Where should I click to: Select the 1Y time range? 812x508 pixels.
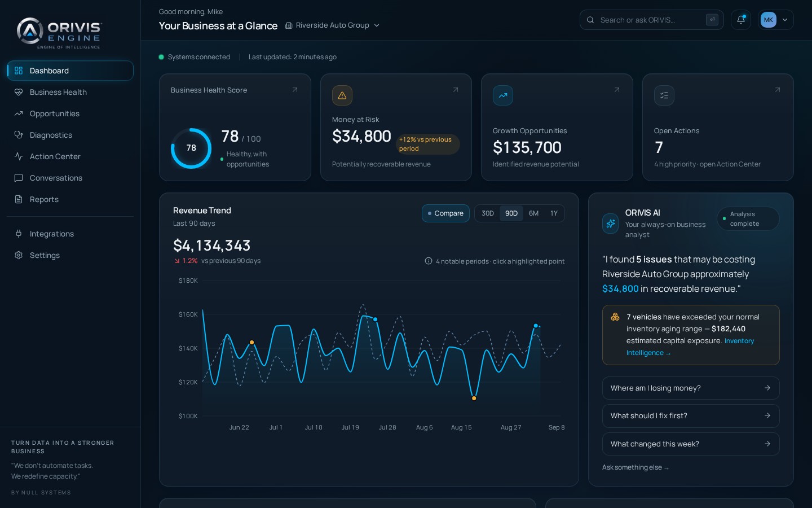pyautogui.click(x=554, y=213)
